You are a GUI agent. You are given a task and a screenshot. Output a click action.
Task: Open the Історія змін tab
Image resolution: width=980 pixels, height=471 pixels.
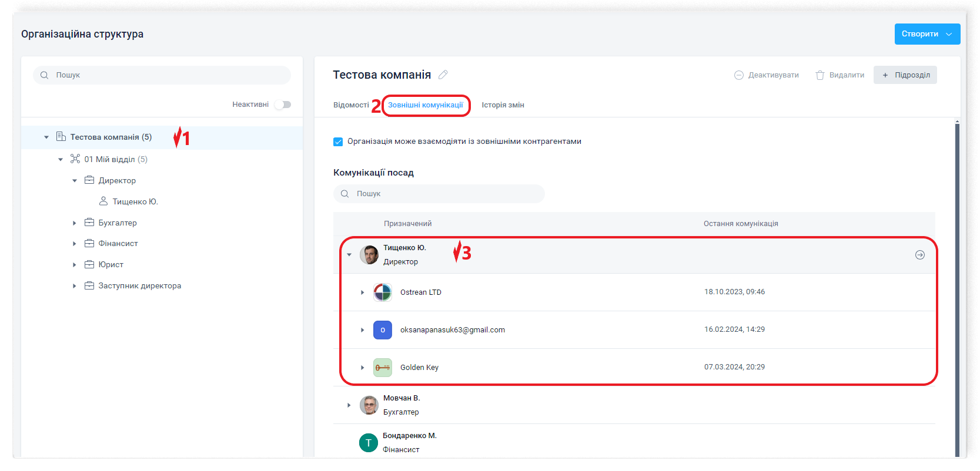(x=503, y=105)
